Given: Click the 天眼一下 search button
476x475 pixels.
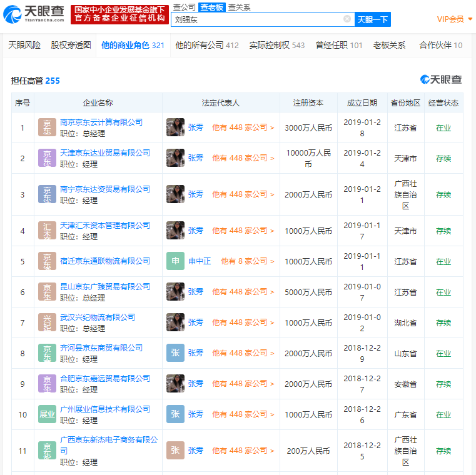Looking at the screenshot, I should tap(373, 19).
